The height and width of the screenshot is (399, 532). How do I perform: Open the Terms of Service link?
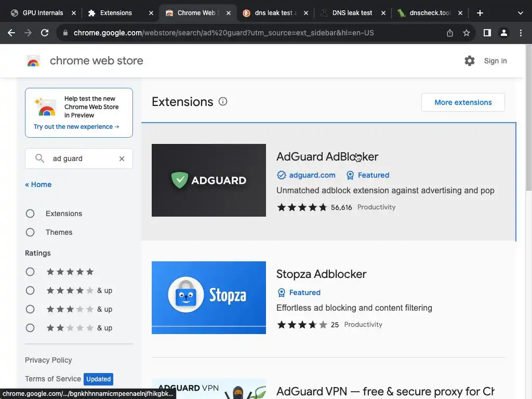(x=53, y=379)
